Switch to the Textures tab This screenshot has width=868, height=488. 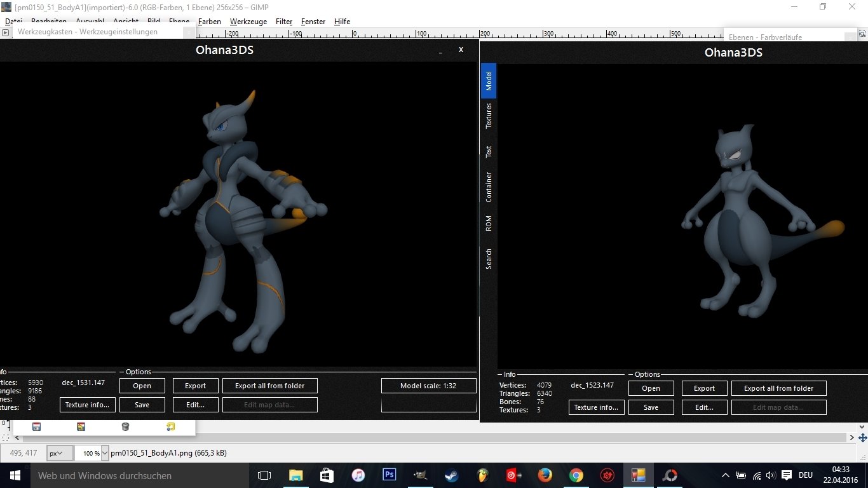tap(489, 116)
